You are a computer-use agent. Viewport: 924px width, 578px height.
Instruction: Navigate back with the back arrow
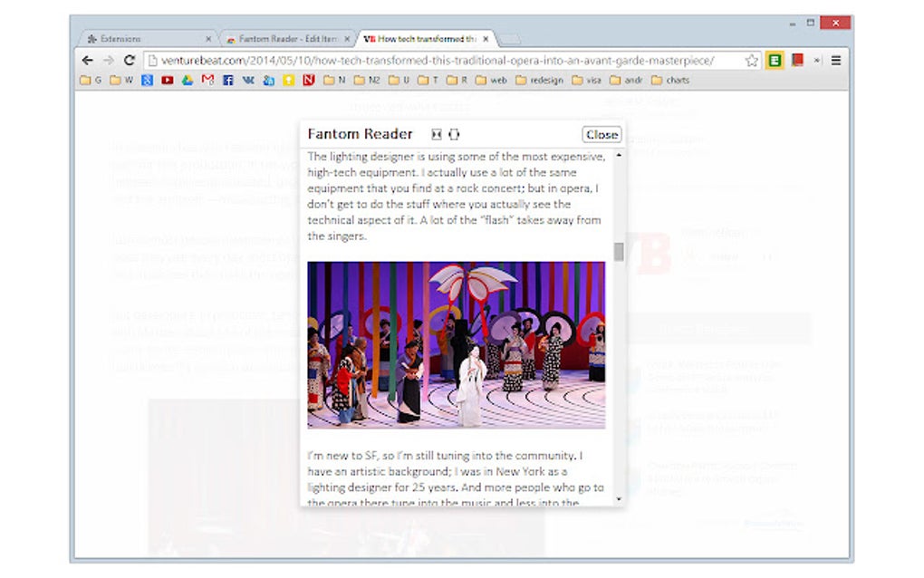[x=86, y=61]
